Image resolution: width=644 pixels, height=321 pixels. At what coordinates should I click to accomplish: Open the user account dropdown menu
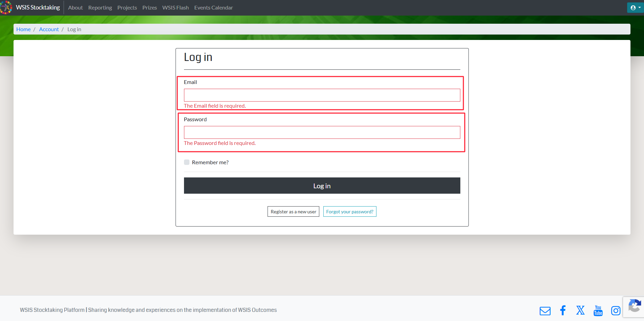635,7
